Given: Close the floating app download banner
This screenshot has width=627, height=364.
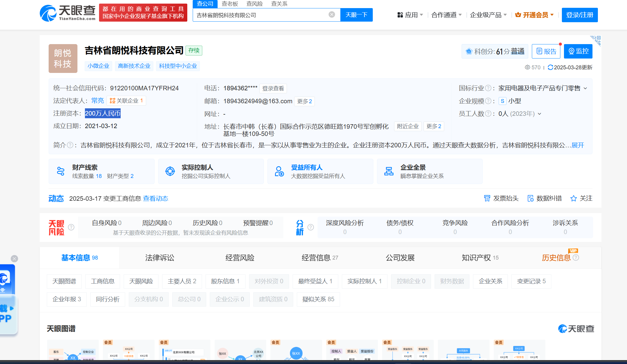Looking at the screenshot, I should tap(14, 259).
